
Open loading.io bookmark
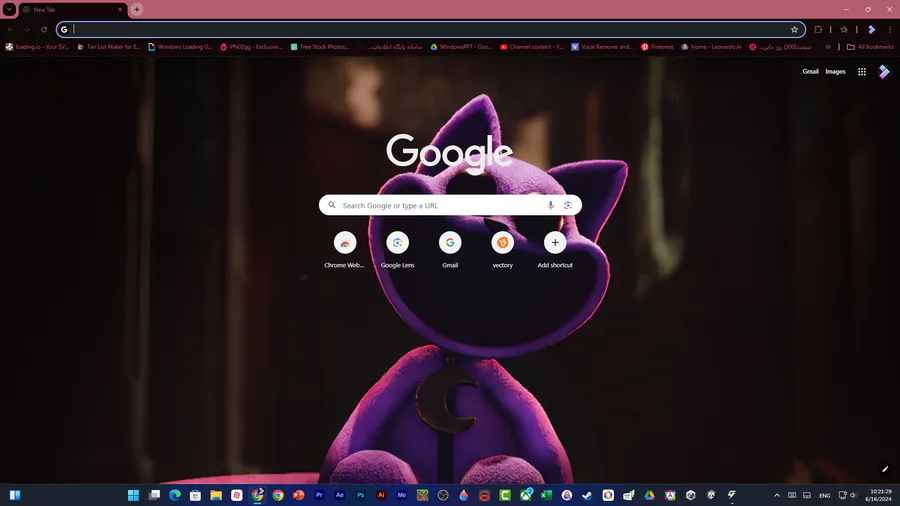(x=37, y=47)
